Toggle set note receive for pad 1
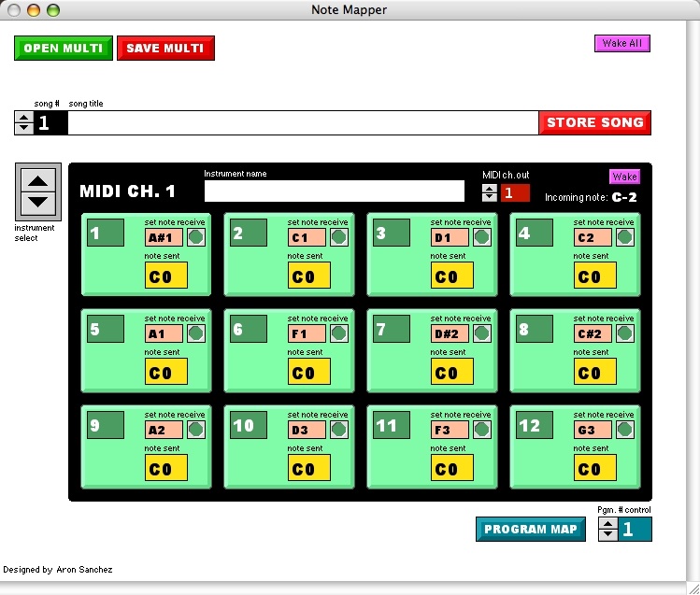The image size is (700, 595). coord(195,237)
